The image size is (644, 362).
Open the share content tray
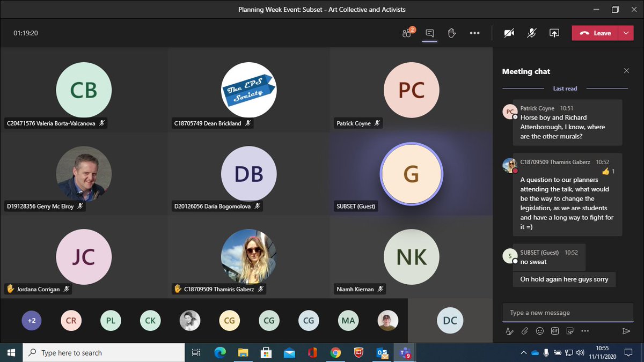(x=554, y=33)
